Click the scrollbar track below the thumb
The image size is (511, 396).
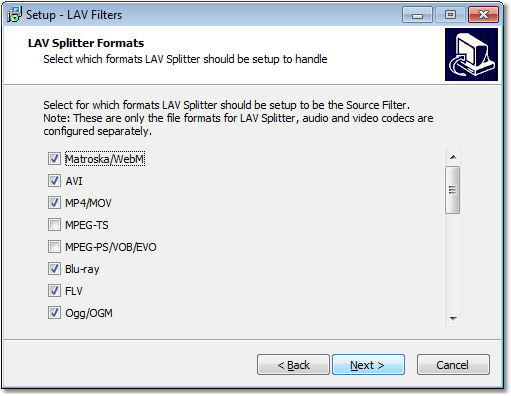(453, 263)
